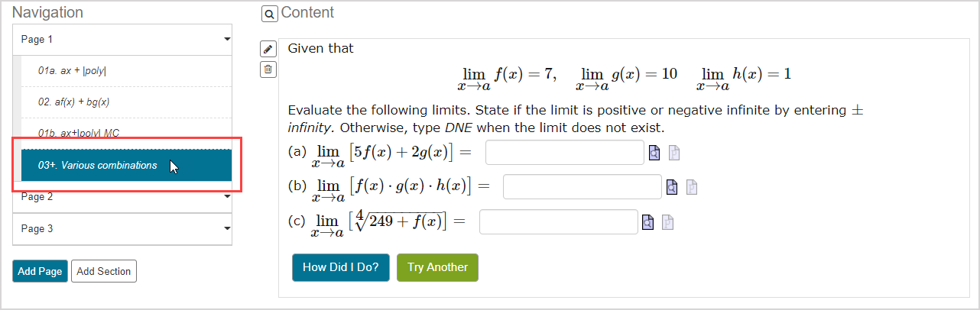980x310 pixels.
Task: Select question 01b. ax+|poly| MC
Action: (79, 133)
